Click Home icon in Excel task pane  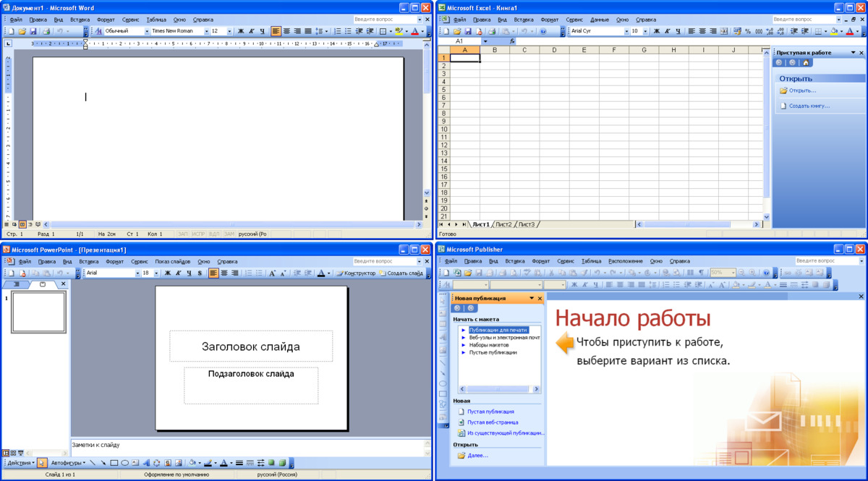806,63
